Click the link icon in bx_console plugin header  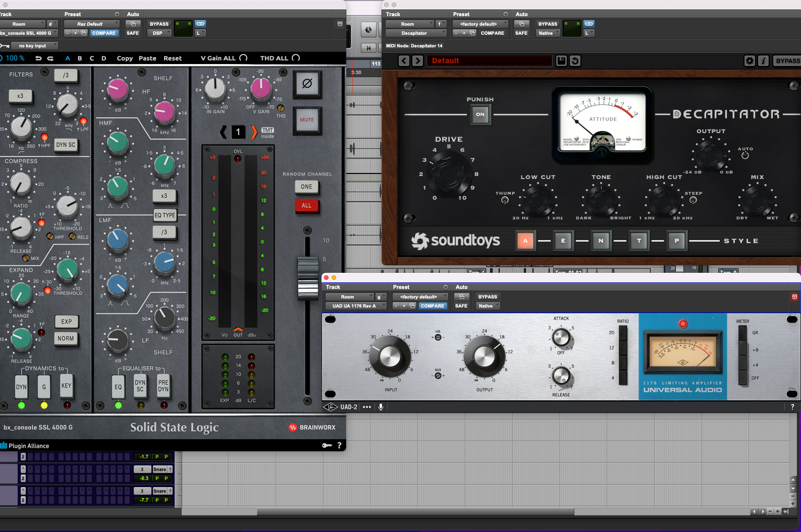[x=200, y=24]
